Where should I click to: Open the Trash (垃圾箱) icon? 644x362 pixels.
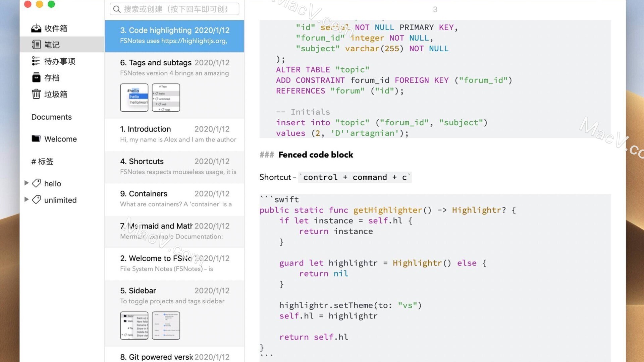36,94
